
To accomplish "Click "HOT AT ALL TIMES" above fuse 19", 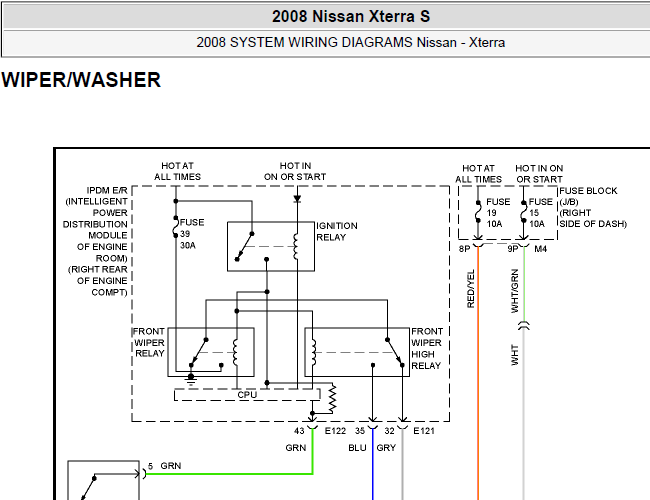I will 478,174.
